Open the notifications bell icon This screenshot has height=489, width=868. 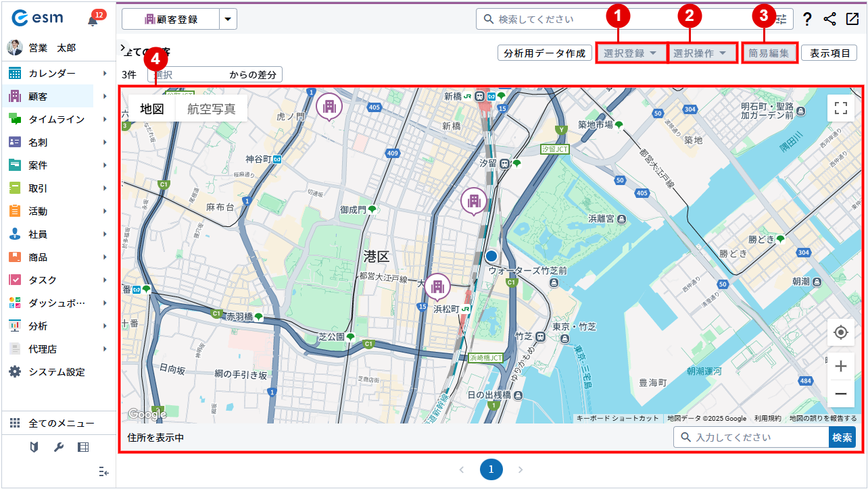[93, 20]
